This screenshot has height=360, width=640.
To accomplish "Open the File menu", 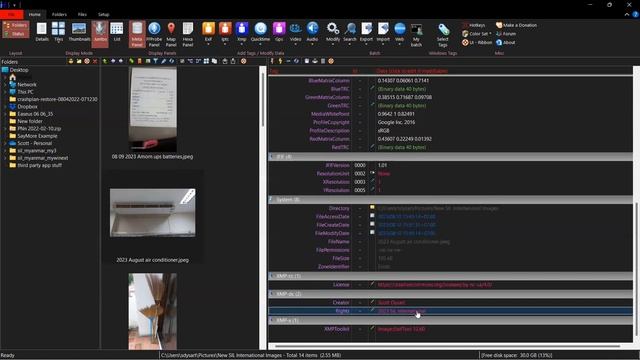I will click(11, 14).
